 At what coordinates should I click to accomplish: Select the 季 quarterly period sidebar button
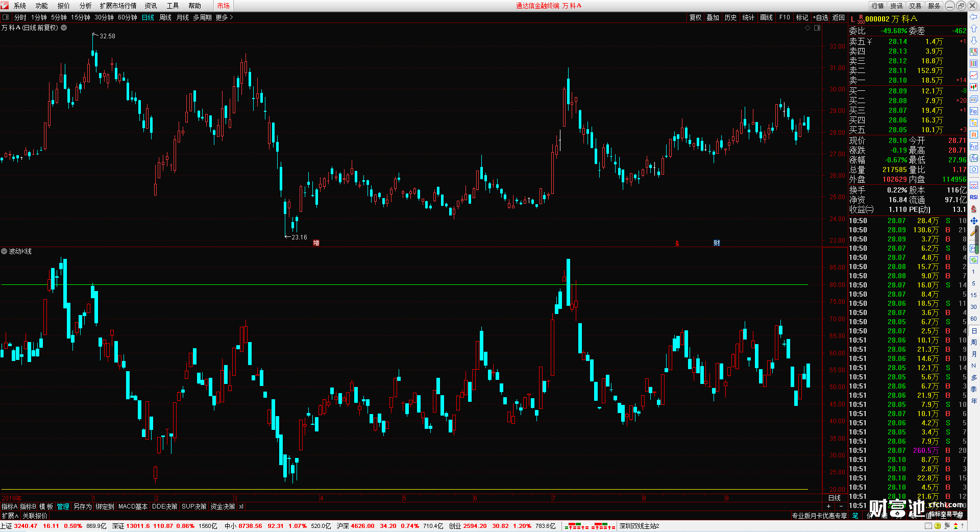point(973,389)
